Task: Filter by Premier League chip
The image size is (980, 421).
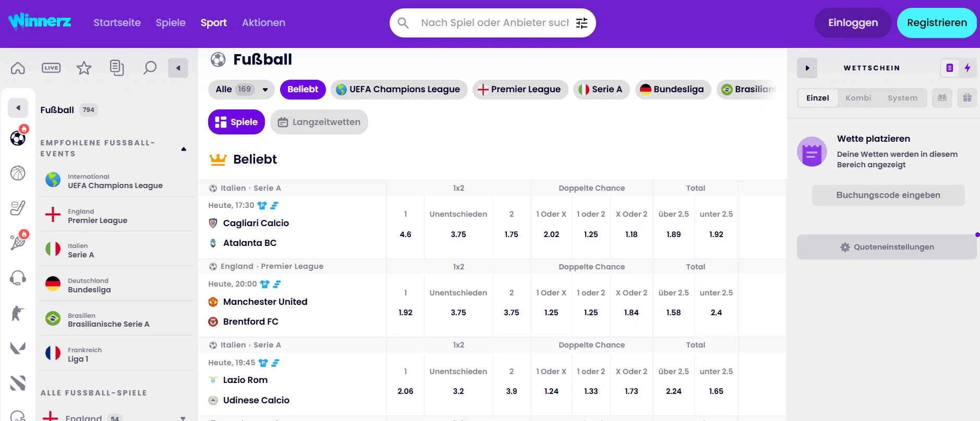Action: 520,90
